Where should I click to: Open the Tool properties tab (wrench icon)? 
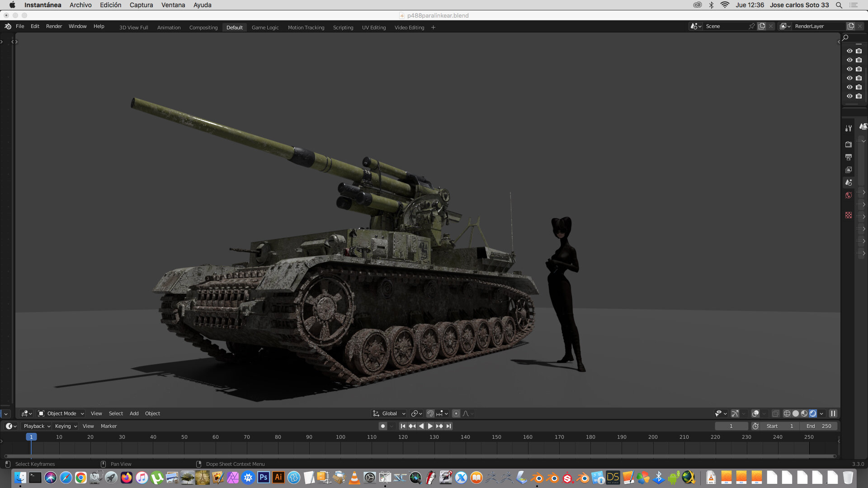point(849,128)
